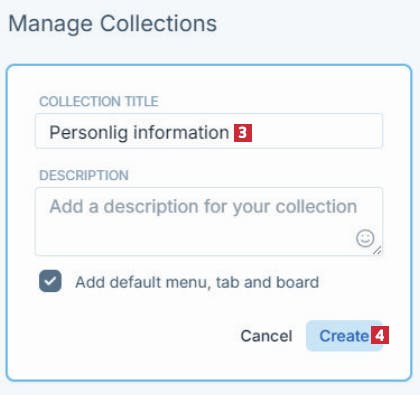
Task: Open the emoji picker in the description box
Action: pos(365,238)
